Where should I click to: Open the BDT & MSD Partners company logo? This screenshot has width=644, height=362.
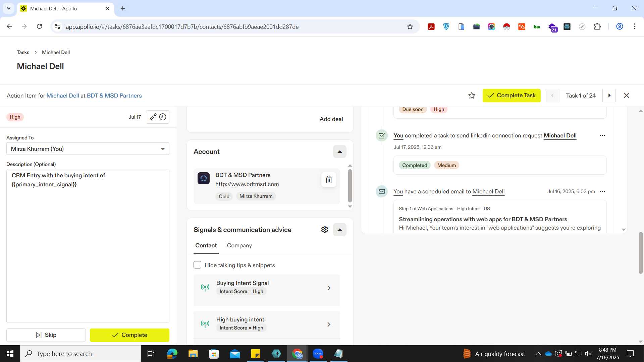point(204,178)
